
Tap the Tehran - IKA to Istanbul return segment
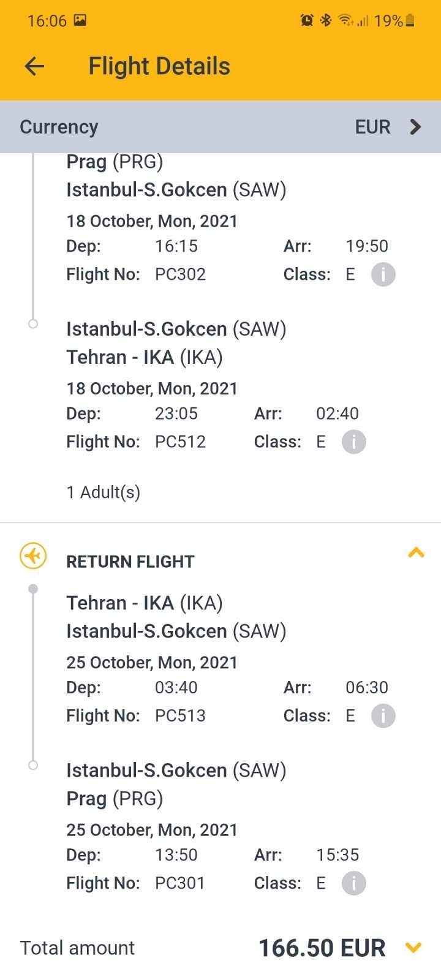176,617
